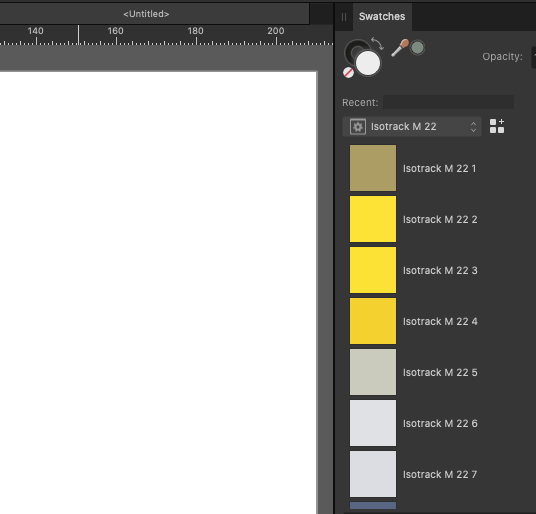Select the Isotrack M 22 5 label
This screenshot has height=514, width=536.
click(440, 373)
